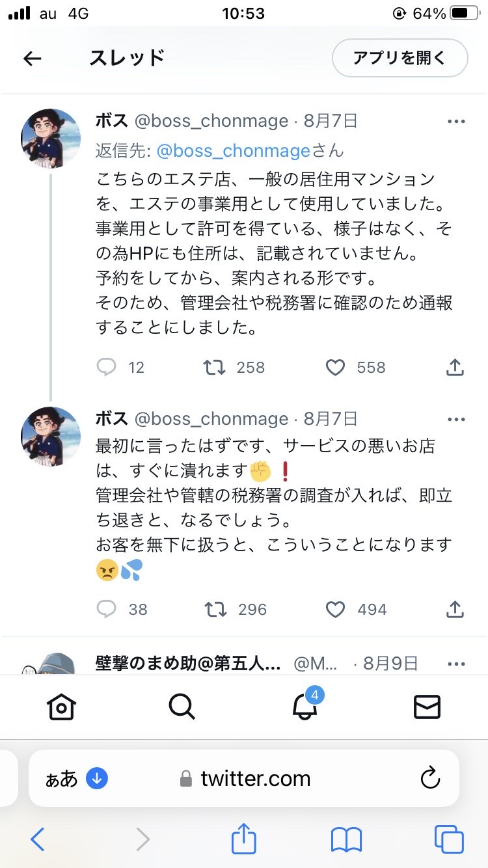Retweet the first tweet with 258 retweets
488x868 pixels.
pos(215,368)
